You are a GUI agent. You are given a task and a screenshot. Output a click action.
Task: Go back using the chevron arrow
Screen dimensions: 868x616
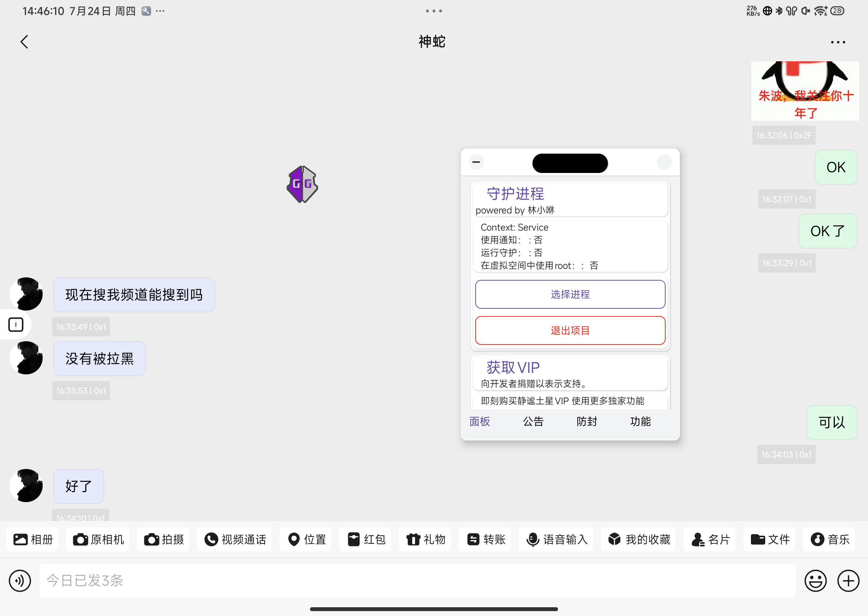tap(24, 42)
